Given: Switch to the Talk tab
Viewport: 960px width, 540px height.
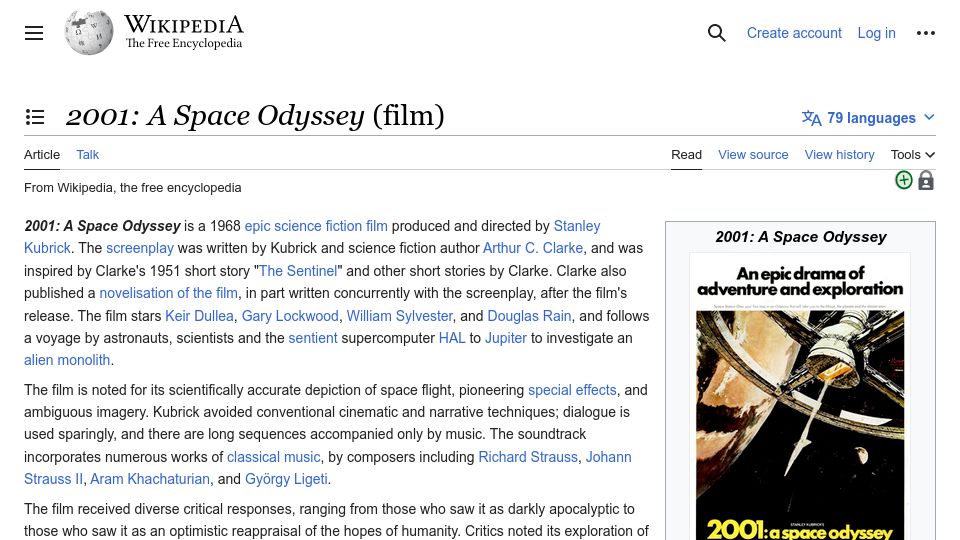Looking at the screenshot, I should coord(88,155).
